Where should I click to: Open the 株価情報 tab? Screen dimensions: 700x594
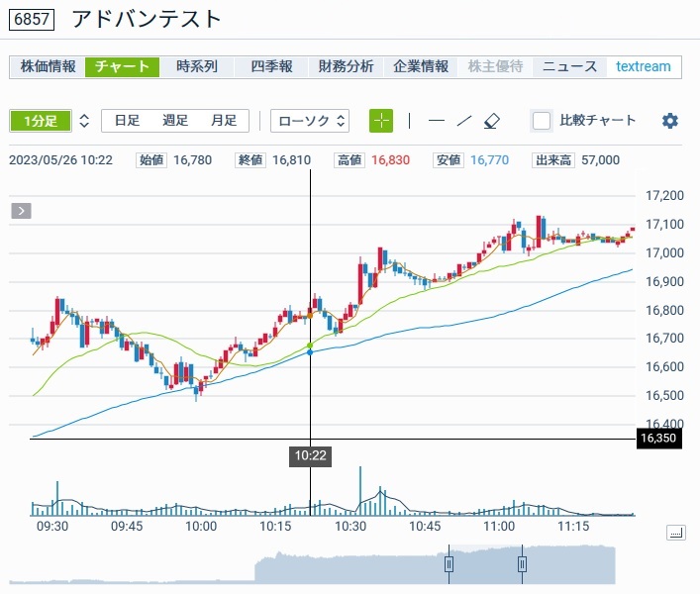[x=48, y=66]
